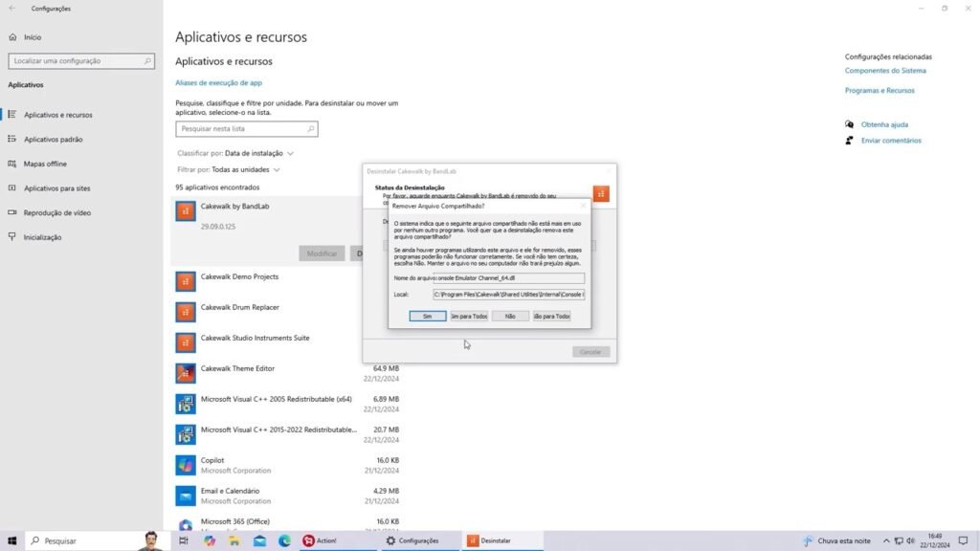This screenshot has height=551, width=980.
Task: Click the taskbar clock and date
Action: click(934, 541)
